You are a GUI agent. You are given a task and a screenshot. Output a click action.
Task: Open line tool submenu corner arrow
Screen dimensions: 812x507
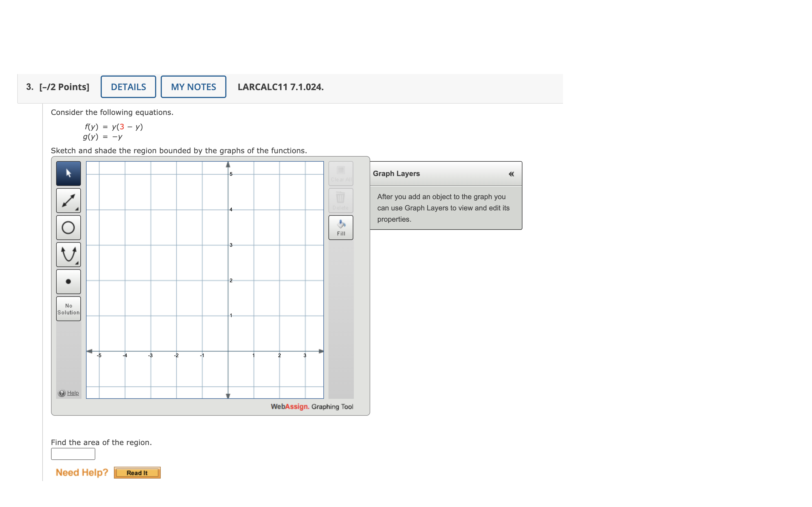[x=77, y=209]
